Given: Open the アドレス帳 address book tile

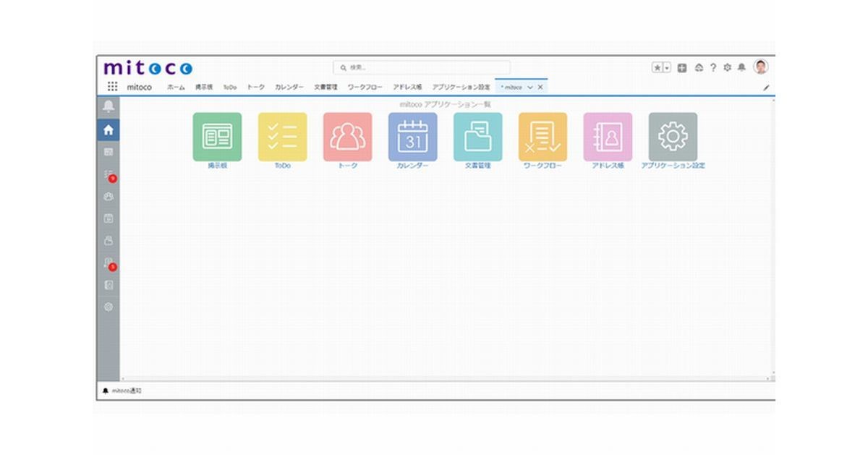Looking at the screenshot, I should click(x=608, y=137).
